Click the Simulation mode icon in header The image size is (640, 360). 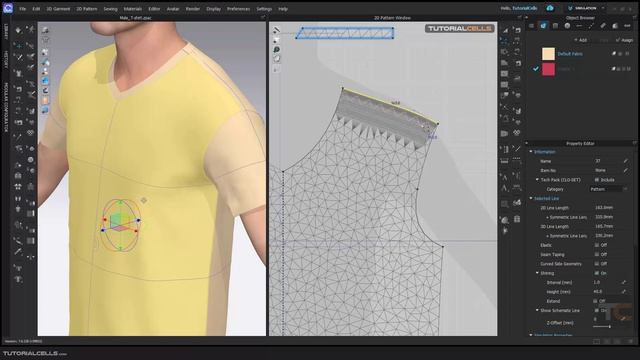point(570,8)
